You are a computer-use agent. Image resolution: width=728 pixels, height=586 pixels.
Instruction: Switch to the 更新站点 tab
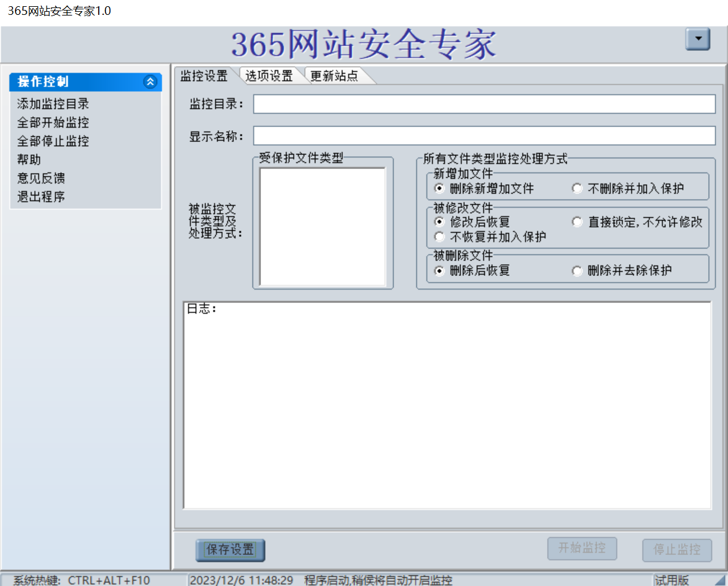click(x=335, y=76)
